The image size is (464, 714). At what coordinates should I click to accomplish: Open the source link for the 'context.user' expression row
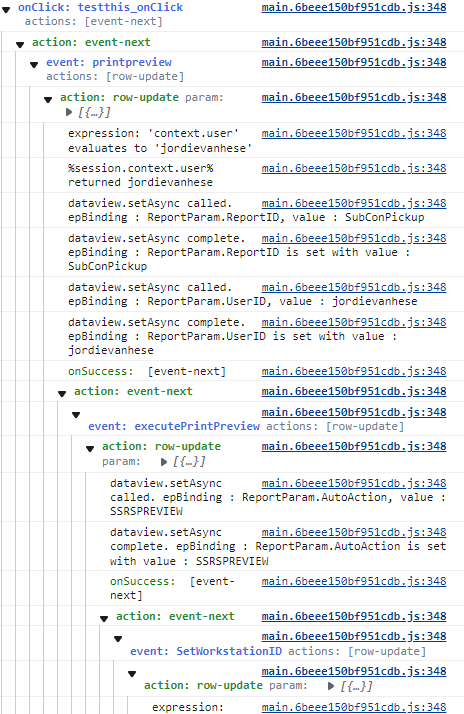point(354,133)
